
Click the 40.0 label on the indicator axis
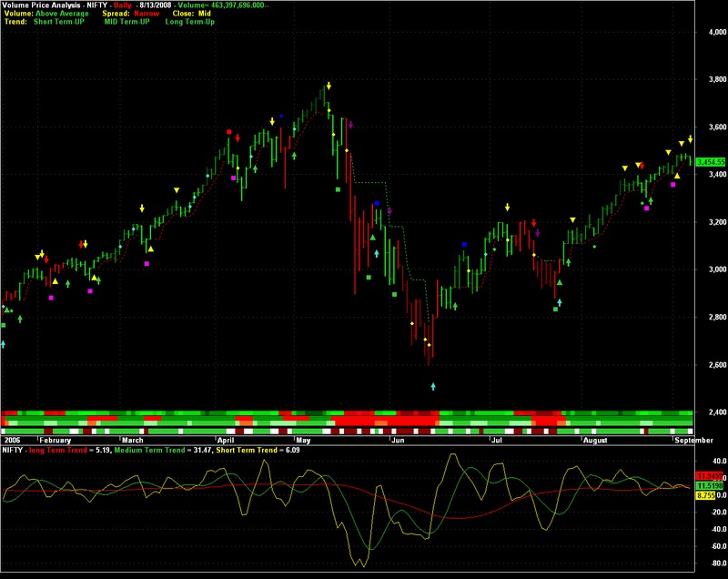[x=719, y=461]
